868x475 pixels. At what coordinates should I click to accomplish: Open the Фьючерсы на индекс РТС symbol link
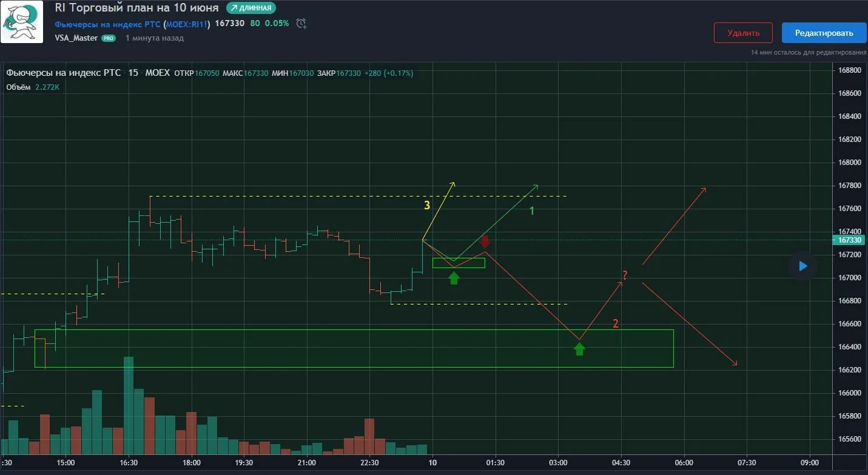[x=107, y=24]
